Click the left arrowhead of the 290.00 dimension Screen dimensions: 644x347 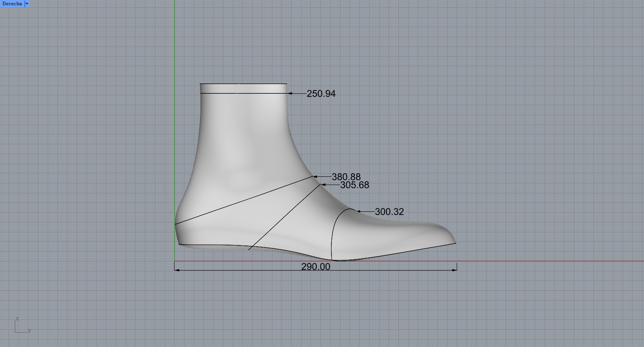177,270
